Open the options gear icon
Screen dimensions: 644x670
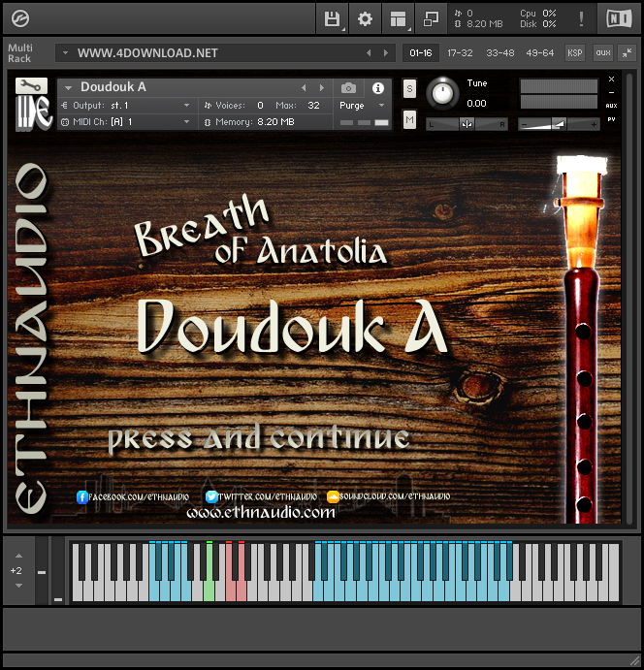(x=365, y=18)
